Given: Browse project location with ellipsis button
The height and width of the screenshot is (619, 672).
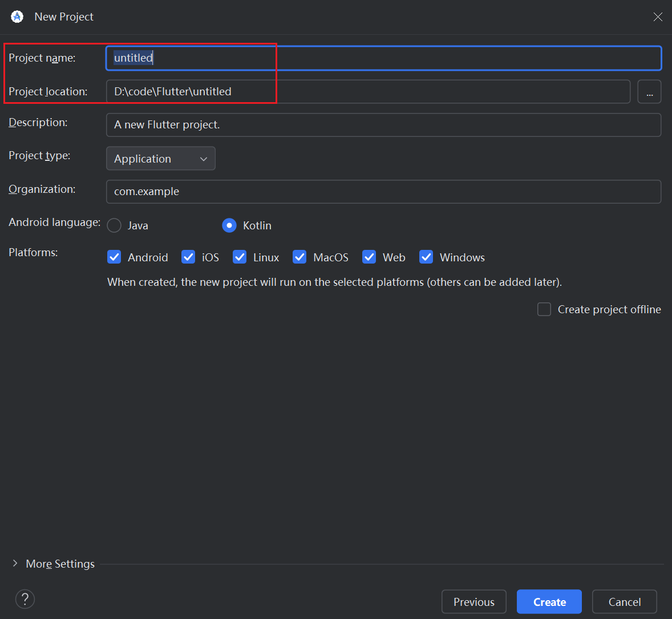Looking at the screenshot, I should pos(649,92).
